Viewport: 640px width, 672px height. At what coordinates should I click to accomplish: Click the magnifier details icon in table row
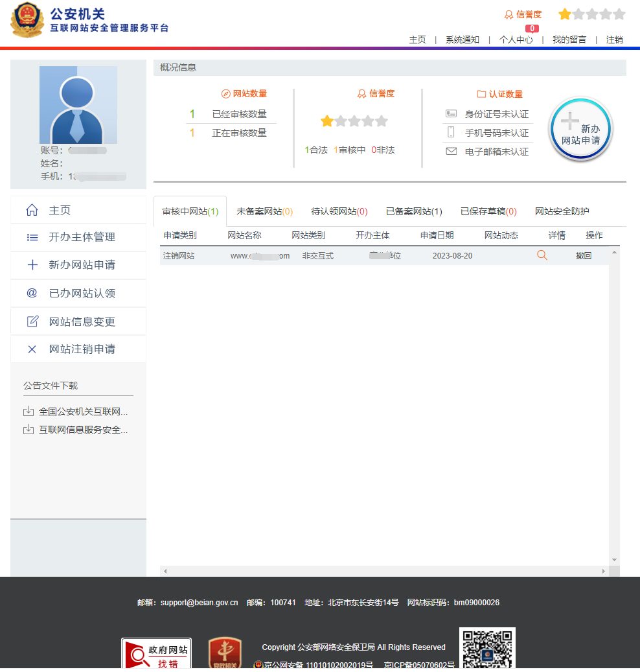542,255
